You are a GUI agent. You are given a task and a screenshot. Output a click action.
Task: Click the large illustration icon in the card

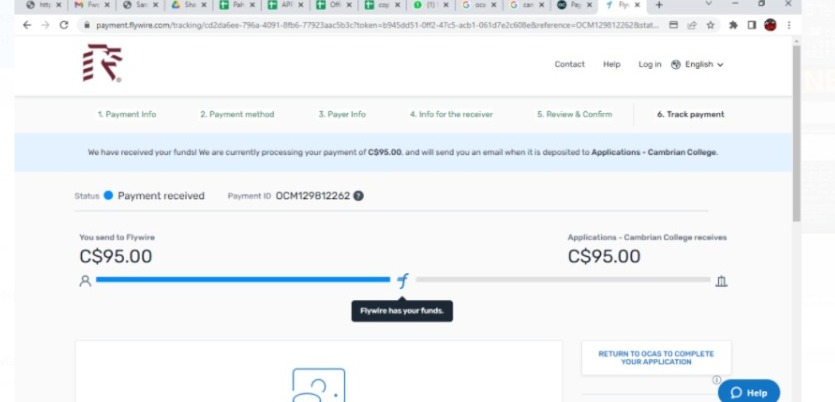[x=318, y=385]
